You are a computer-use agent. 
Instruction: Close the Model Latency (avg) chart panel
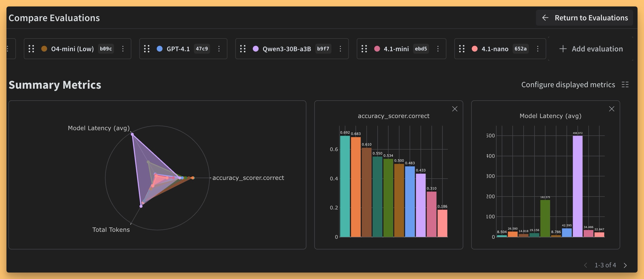pyautogui.click(x=611, y=109)
